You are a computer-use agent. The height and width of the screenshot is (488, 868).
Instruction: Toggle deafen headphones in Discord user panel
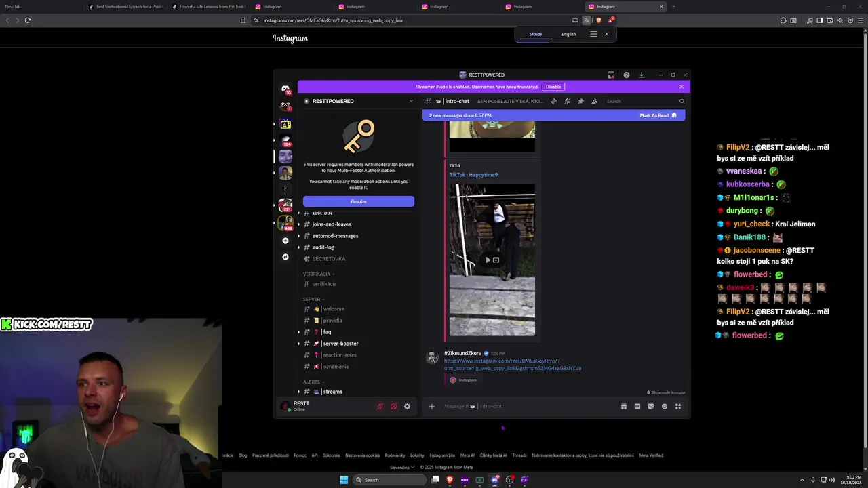click(x=393, y=406)
